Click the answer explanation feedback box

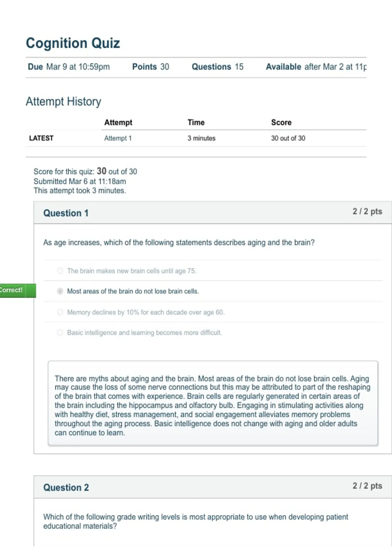(x=213, y=403)
